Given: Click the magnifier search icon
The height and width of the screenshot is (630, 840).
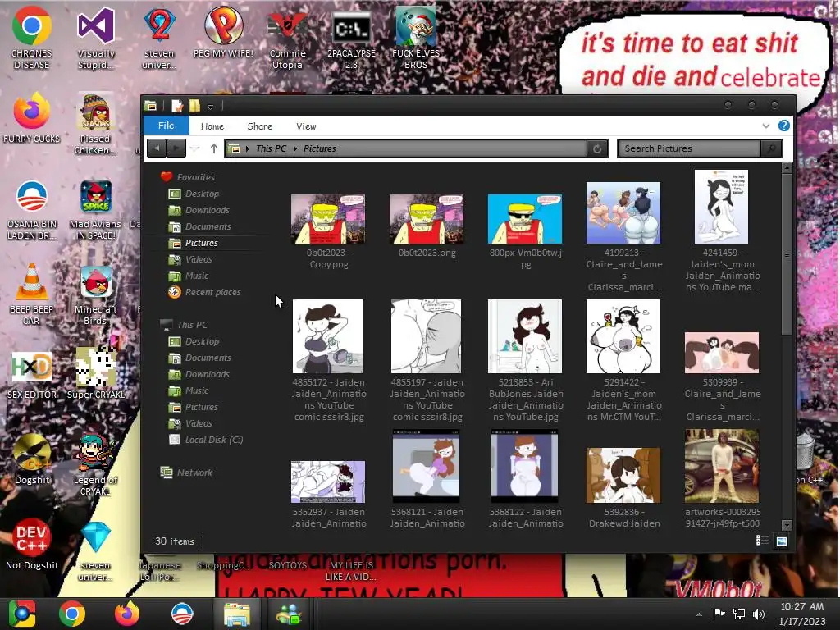Looking at the screenshot, I should click(x=771, y=148).
